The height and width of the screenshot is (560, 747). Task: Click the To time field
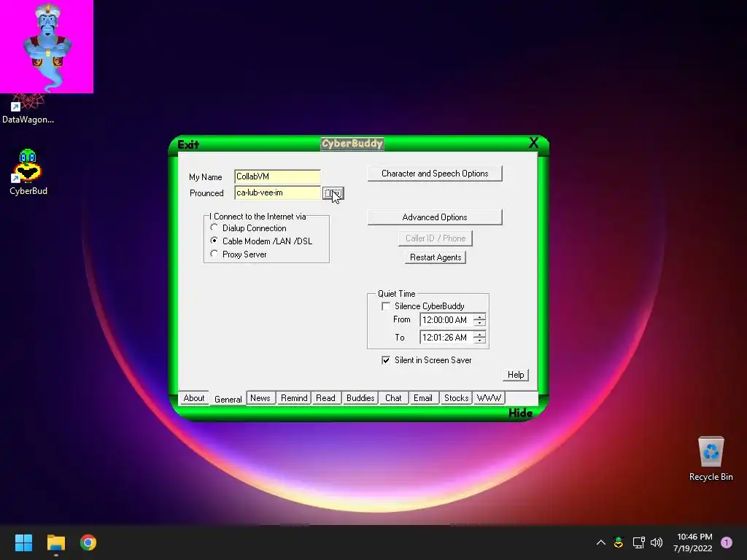click(447, 338)
